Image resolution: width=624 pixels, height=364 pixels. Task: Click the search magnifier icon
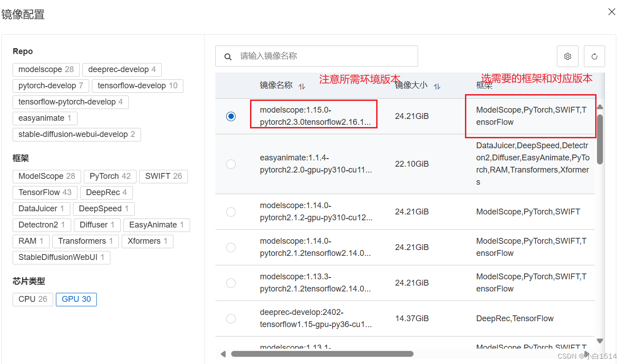tap(228, 57)
